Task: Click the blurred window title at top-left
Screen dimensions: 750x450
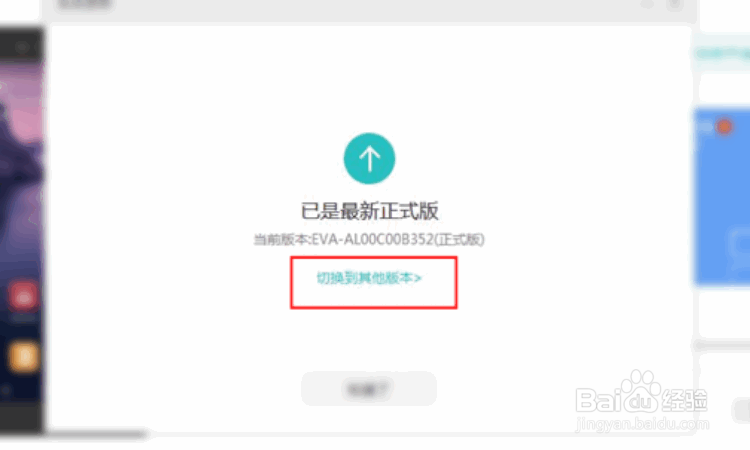Action: (84, 5)
